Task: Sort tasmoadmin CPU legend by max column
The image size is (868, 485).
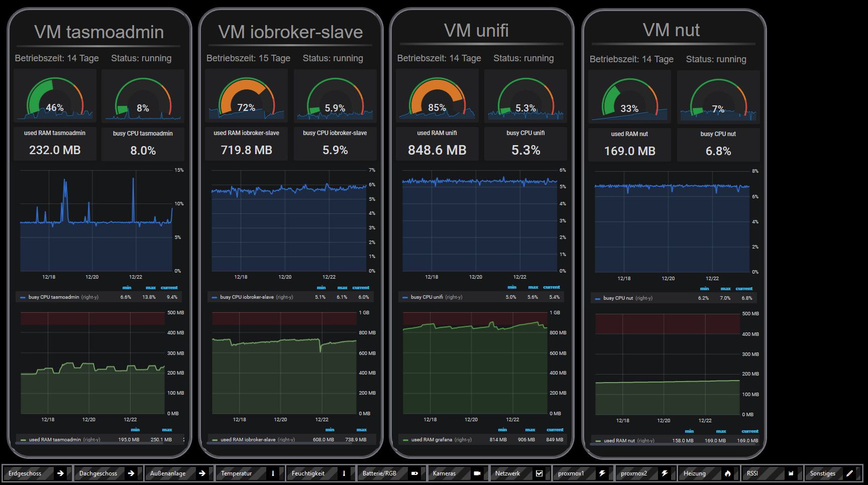Action: tap(151, 288)
